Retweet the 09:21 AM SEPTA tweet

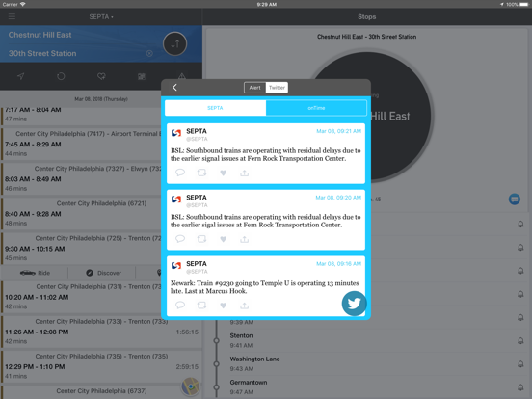[201, 173]
